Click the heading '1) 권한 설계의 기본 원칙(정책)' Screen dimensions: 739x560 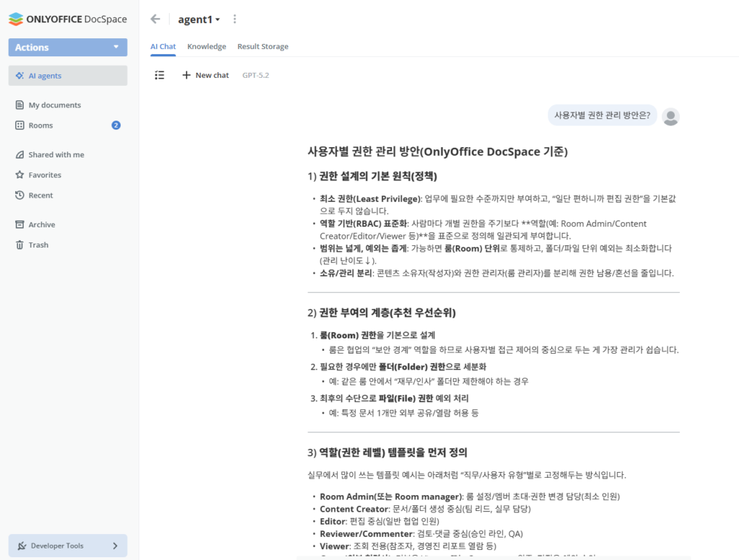pyautogui.click(x=372, y=176)
